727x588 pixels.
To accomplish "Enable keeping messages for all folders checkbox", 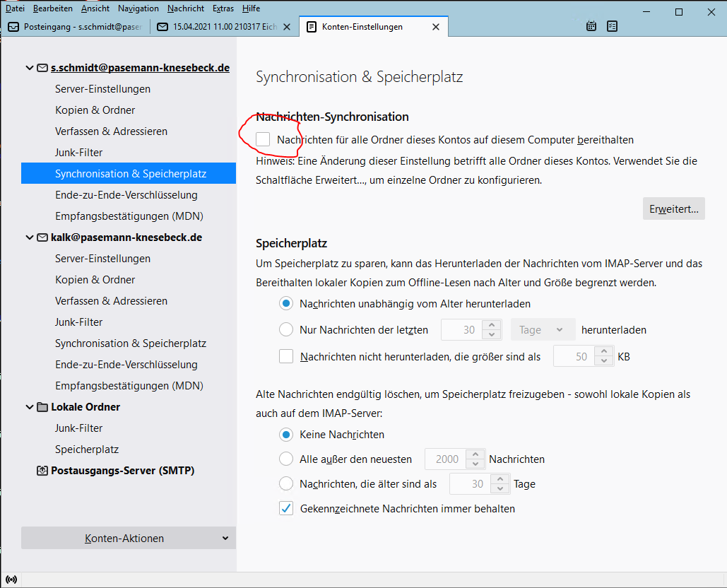I will pos(264,139).
